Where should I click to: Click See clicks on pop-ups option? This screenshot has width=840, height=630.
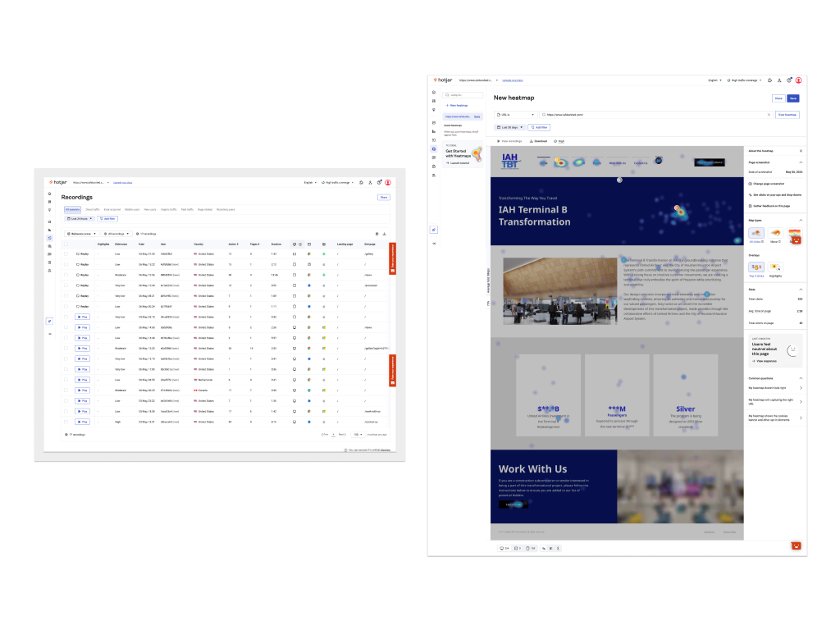[775, 195]
